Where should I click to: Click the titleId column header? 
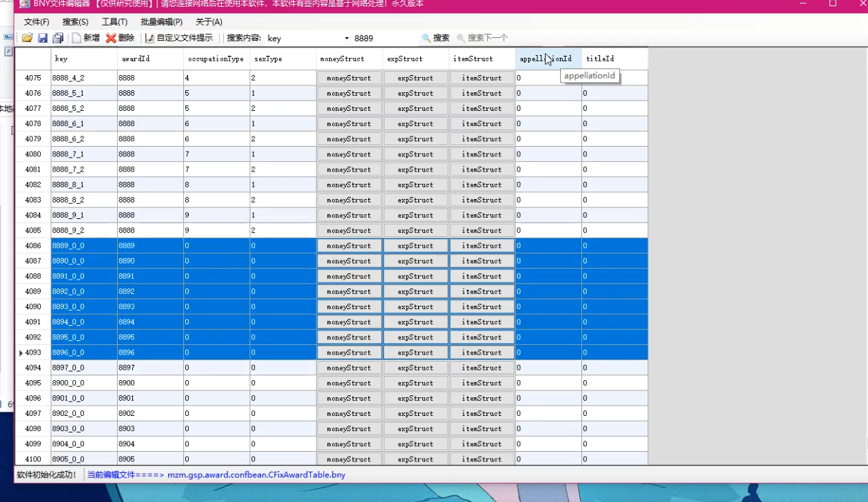614,59
